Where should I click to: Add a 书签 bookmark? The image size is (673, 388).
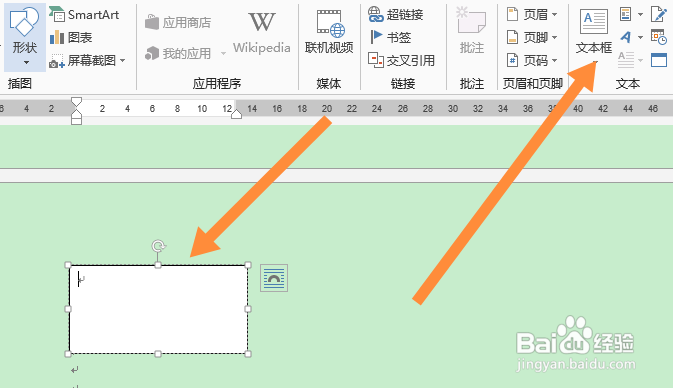click(390, 37)
